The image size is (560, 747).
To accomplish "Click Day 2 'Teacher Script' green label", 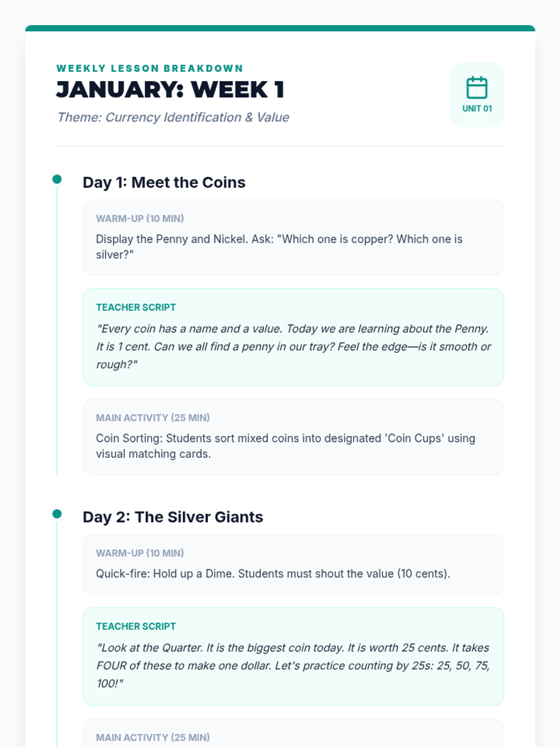I will (x=136, y=627).
